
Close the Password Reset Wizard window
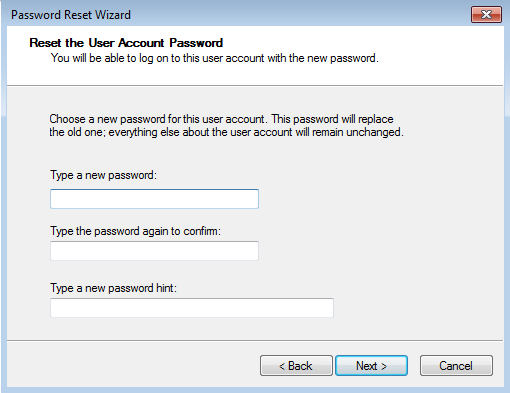pyautogui.click(x=486, y=15)
